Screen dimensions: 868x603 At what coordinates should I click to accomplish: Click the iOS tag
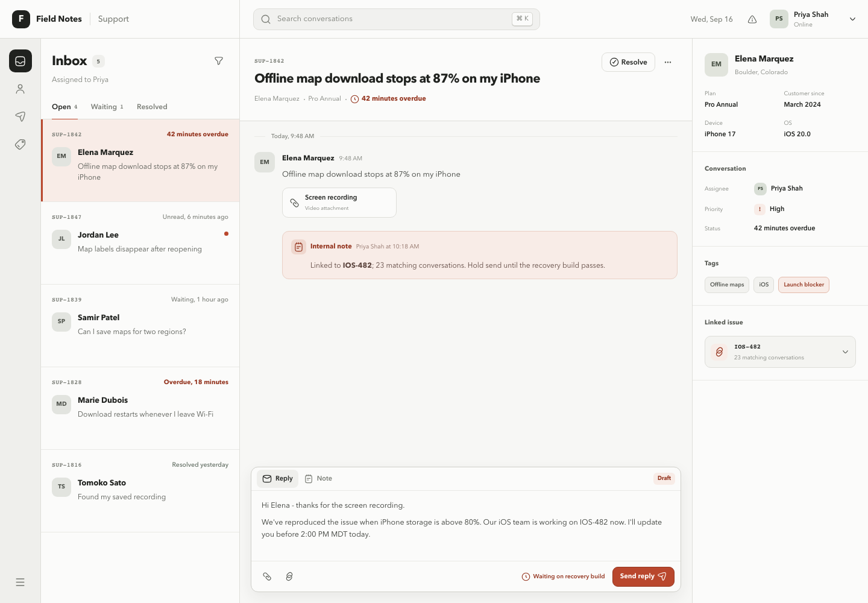pos(764,285)
